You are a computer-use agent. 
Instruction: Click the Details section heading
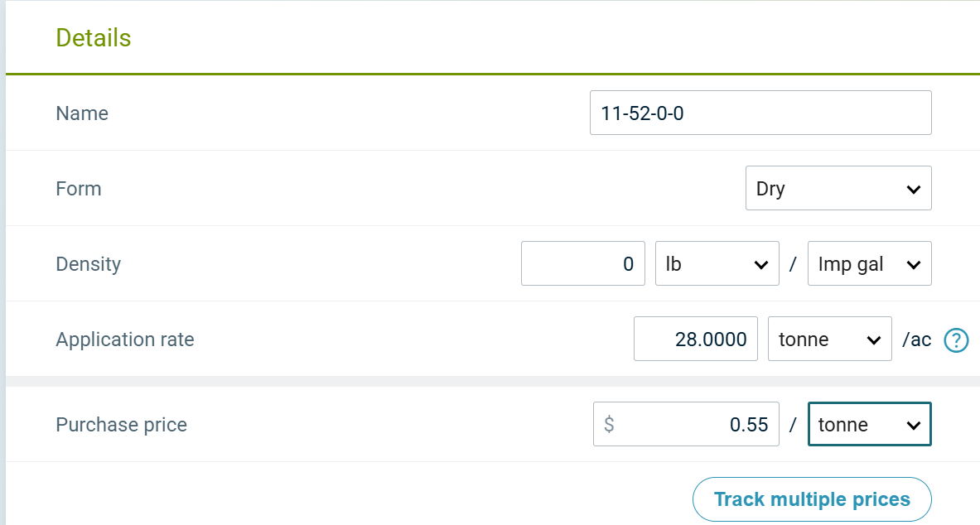(94, 38)
